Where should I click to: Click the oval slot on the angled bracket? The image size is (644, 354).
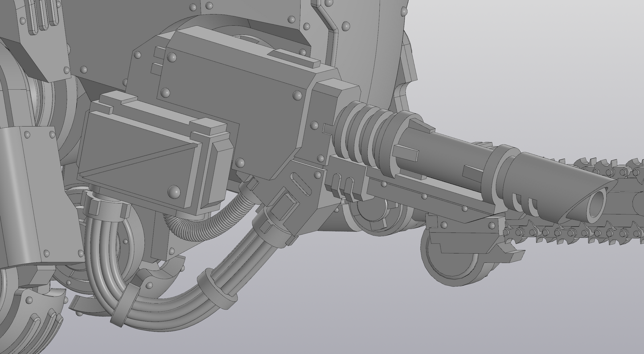click(x=301, y=183)
